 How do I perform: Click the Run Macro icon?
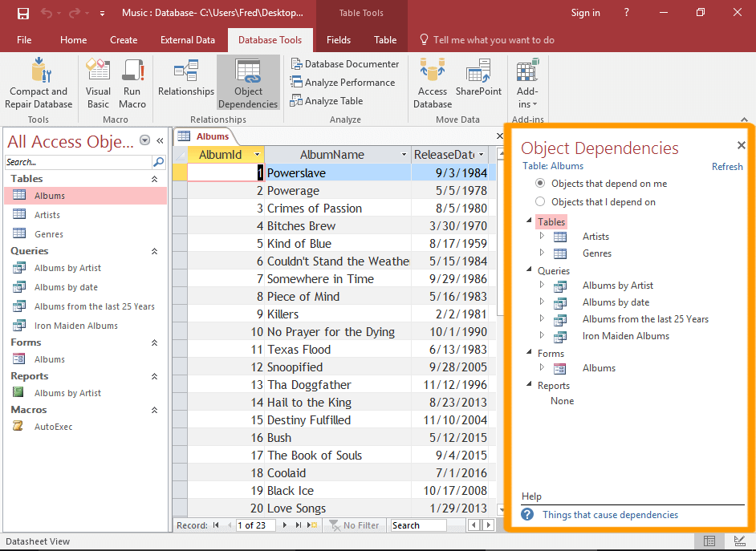click(132, 83)
